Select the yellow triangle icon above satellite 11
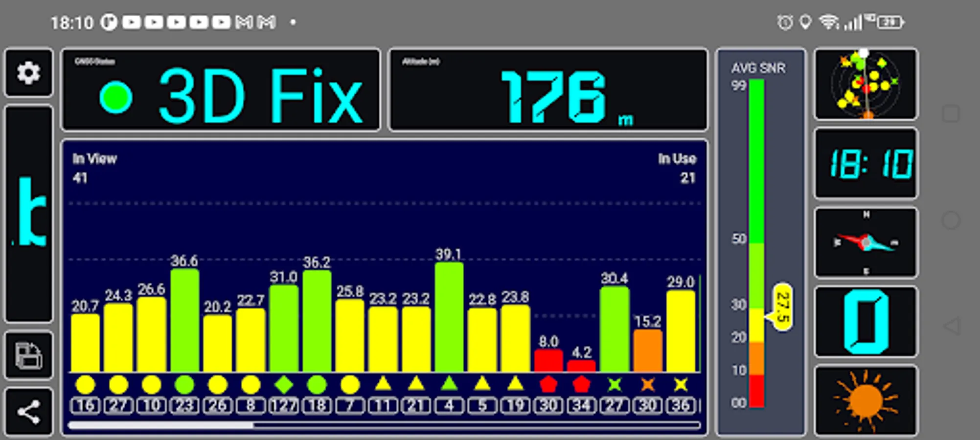Viewport: 980px width, 440px height. 383,384
